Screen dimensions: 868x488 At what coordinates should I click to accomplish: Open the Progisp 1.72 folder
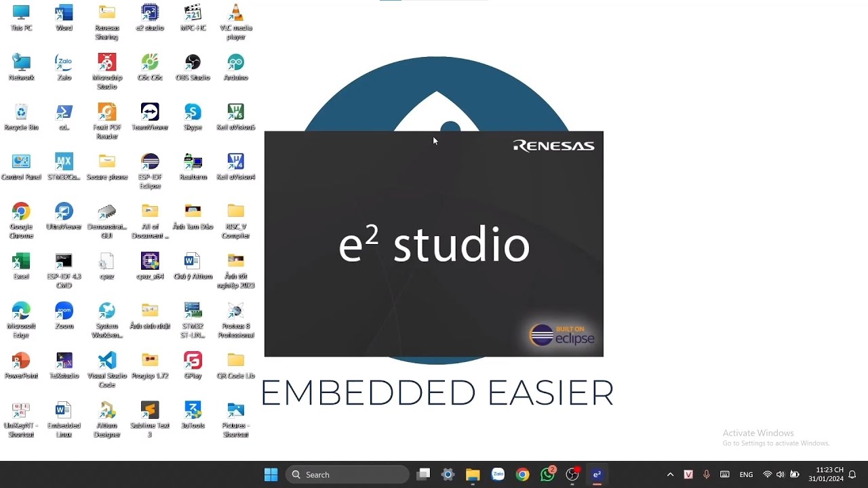pyautogui.click(x=150, y=365)
